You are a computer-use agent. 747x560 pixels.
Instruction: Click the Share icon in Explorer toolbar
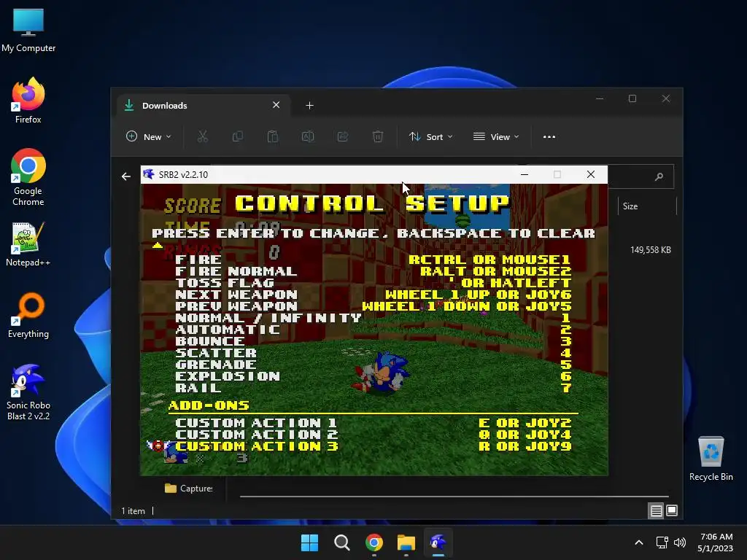pos(343,136)
